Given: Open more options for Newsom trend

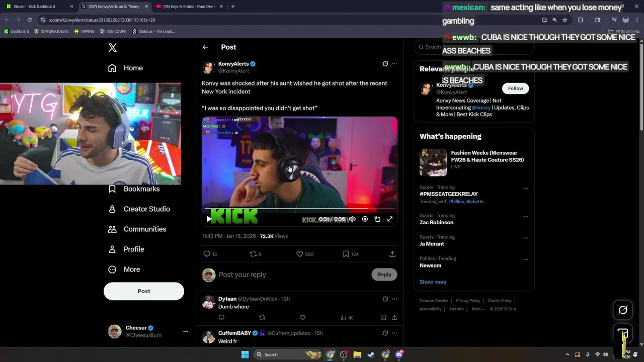Looking at the screenshot, I should [x=526, y=259].
